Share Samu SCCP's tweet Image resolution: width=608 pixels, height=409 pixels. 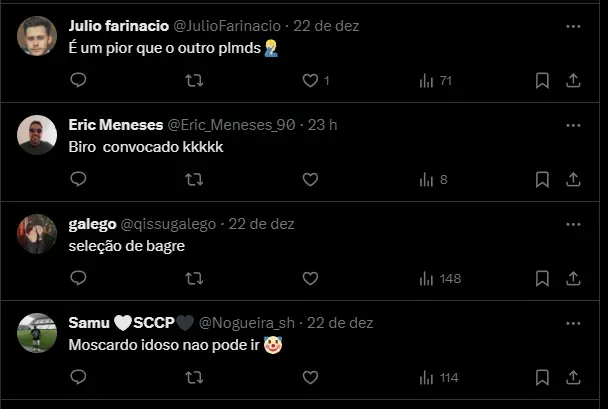(574, 377)
